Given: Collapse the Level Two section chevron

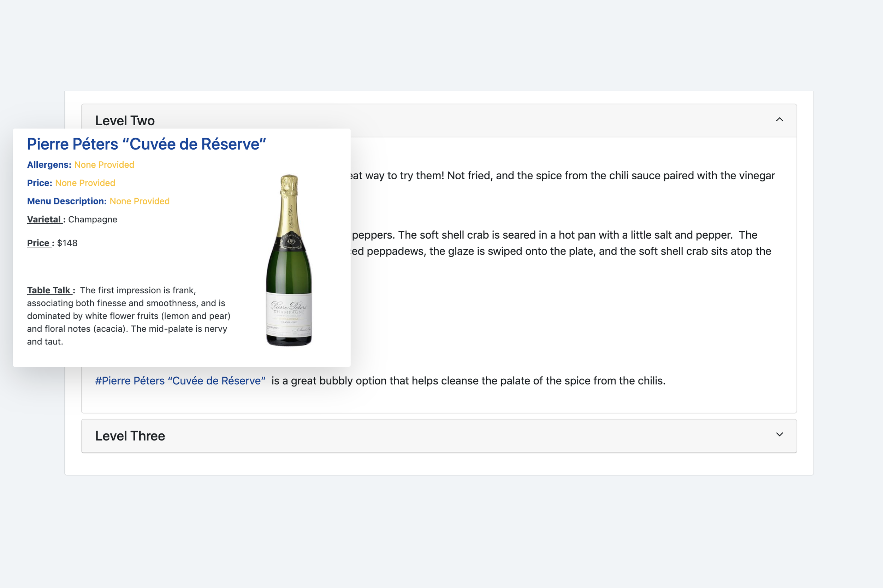Looking at the screenshot, I should coord(780,120).
